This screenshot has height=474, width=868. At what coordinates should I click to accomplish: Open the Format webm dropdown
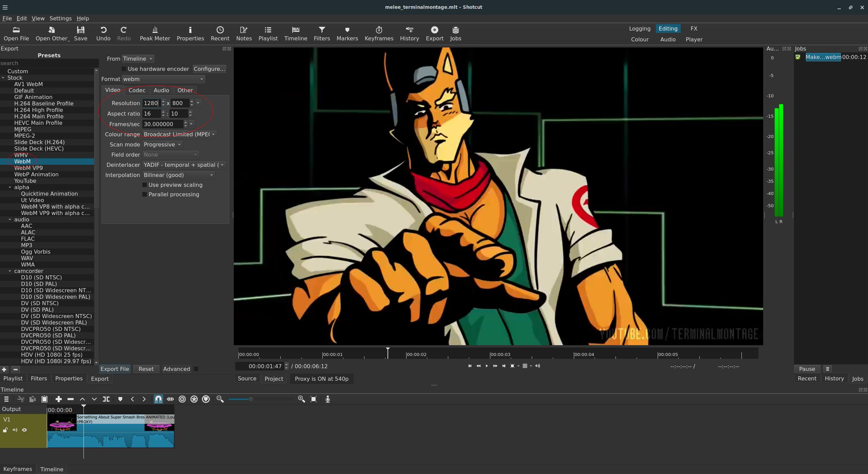(163, 79)
